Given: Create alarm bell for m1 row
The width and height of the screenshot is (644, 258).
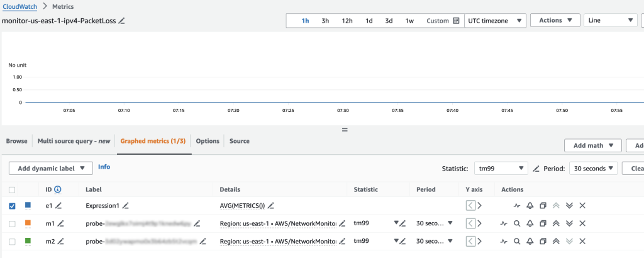Looking at the screenshot, I should tap(530, 223).
